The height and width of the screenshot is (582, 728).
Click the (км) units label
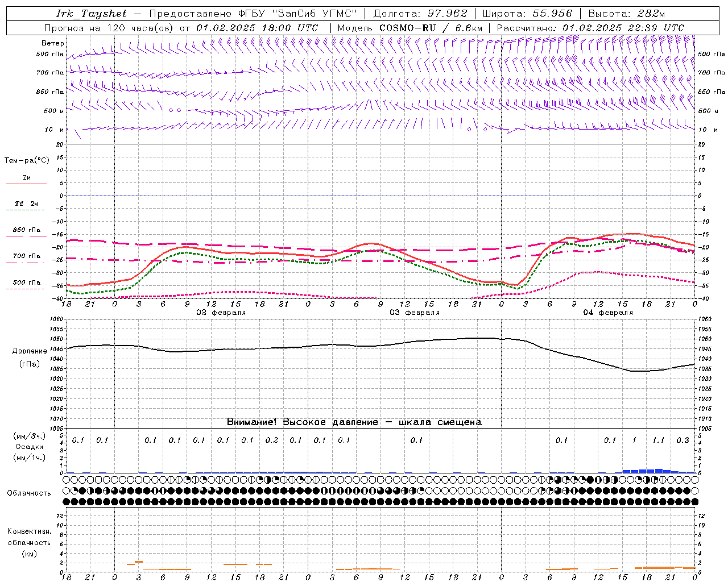coord(29,554)
